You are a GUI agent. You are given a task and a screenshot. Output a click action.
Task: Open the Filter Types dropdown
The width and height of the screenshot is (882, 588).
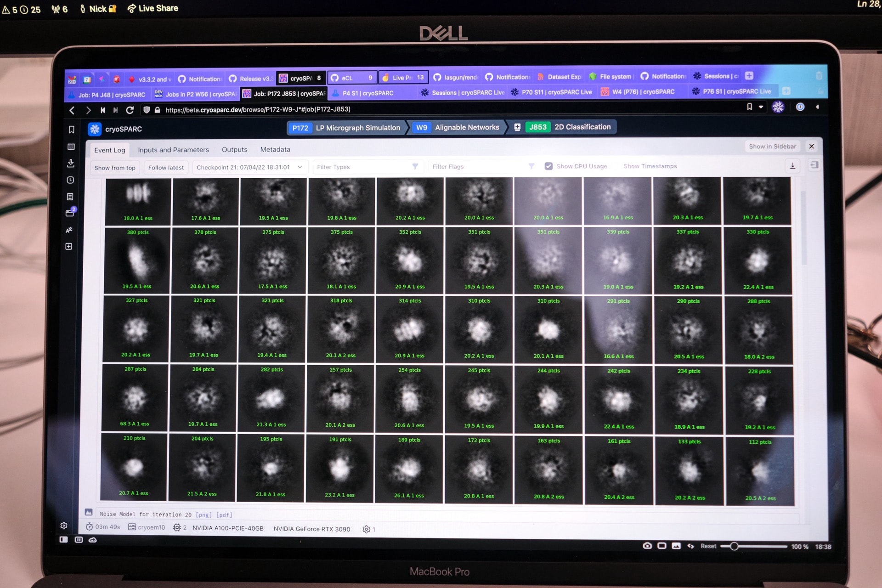tap(367, 167)
